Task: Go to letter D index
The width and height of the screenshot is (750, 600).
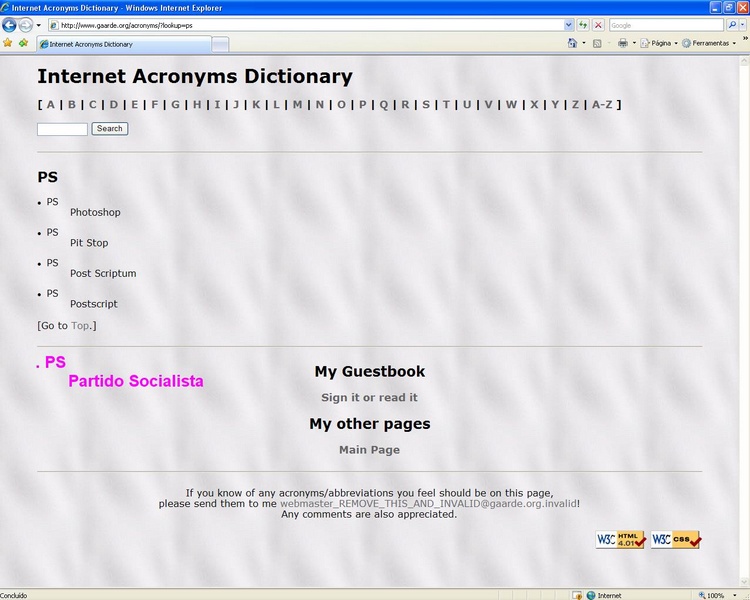Action: (x=113, y=104)
